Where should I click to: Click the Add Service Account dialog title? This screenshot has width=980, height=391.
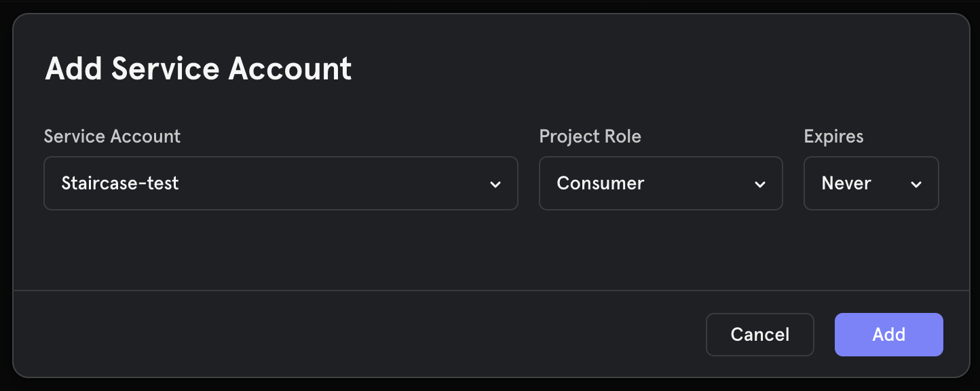(198, 69)
